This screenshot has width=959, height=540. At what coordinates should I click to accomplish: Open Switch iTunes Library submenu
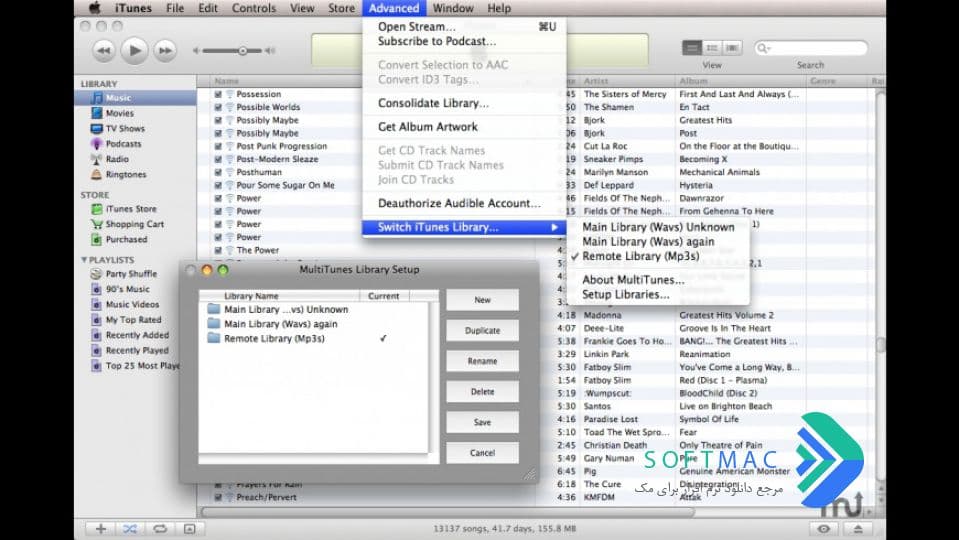point(464,227)
